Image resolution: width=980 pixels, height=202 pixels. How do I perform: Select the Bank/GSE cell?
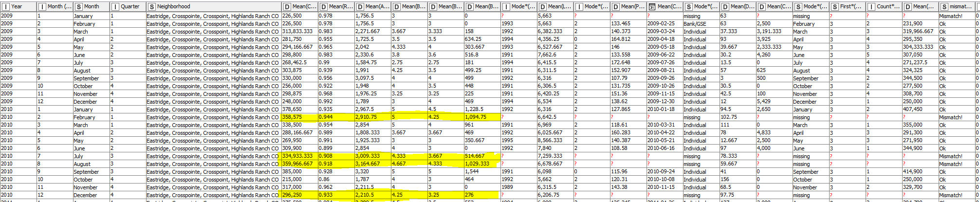click(701, 24)
